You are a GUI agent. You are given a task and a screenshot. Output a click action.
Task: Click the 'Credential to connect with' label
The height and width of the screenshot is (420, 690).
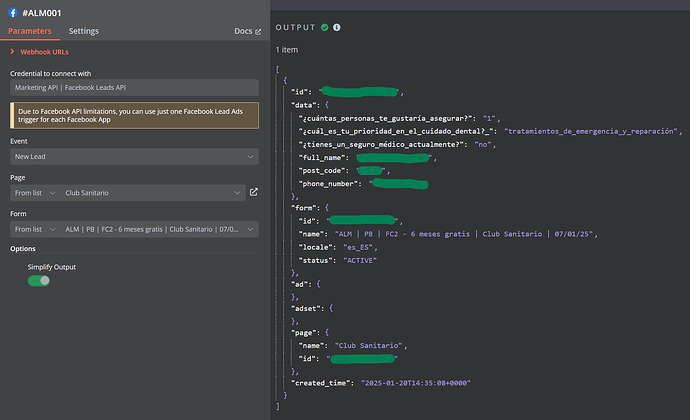click(x=51, y=74)
